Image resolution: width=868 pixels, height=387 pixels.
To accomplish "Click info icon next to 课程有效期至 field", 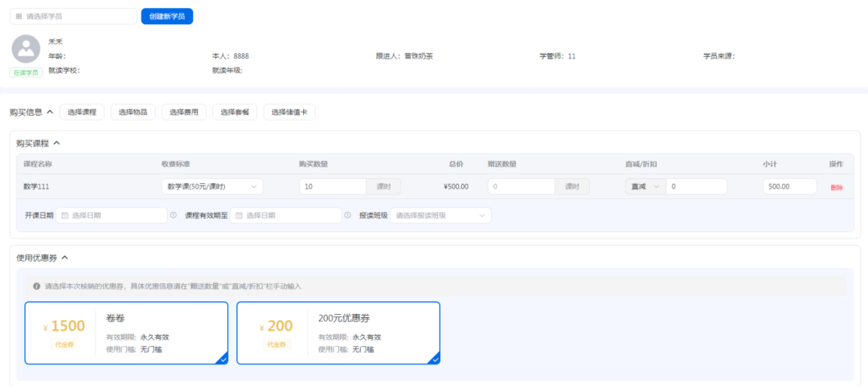I will click(x=348, y=215).
